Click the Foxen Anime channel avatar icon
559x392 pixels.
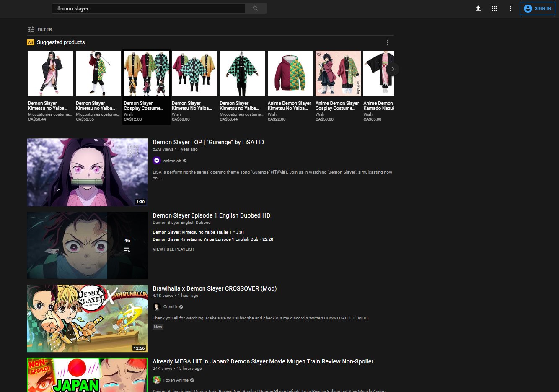[157, 380]
